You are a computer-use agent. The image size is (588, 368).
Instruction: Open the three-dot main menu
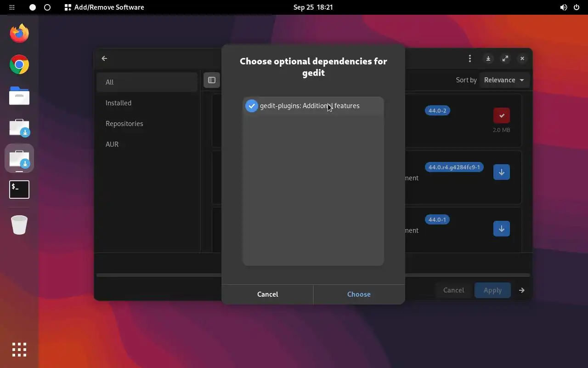coord(469,58)
